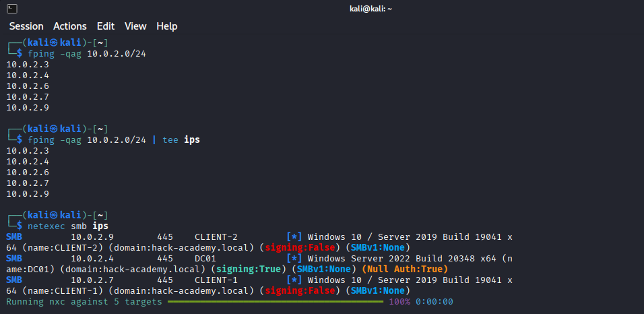This screenshot has width=644, height=314.
Task: Click the 100% progress indicator
Action: (x=399, y=301)
